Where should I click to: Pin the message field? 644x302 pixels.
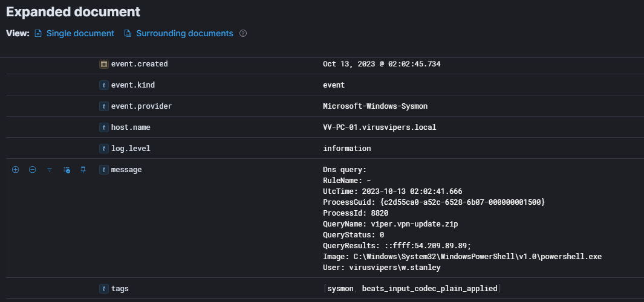coord(83,170)
